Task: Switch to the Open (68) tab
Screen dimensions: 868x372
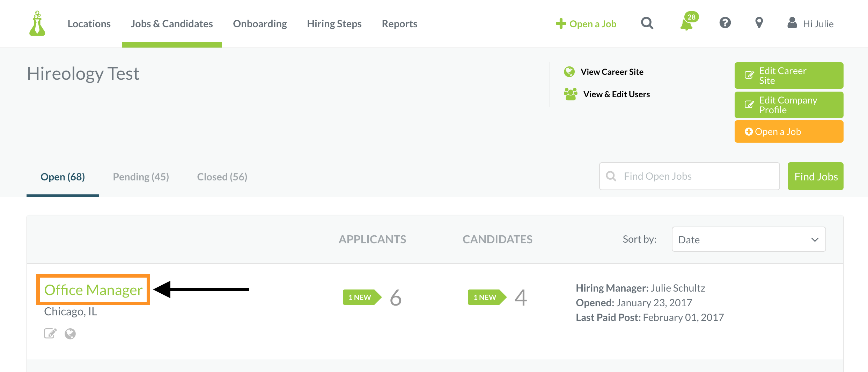Action: 63,177
